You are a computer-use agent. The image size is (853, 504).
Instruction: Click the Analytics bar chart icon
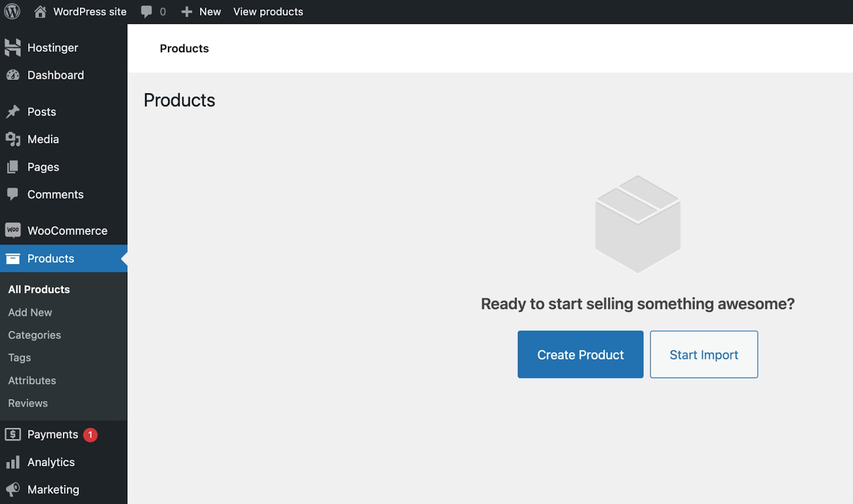coord(13,462)
